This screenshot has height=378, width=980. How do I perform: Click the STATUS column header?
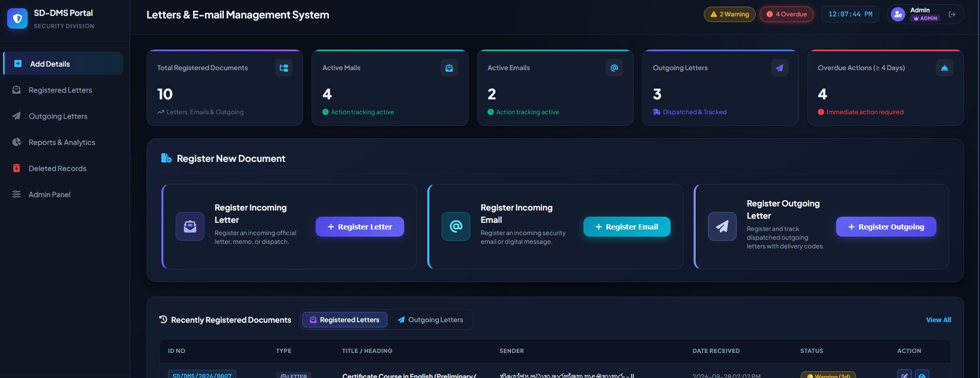point(812,351)
